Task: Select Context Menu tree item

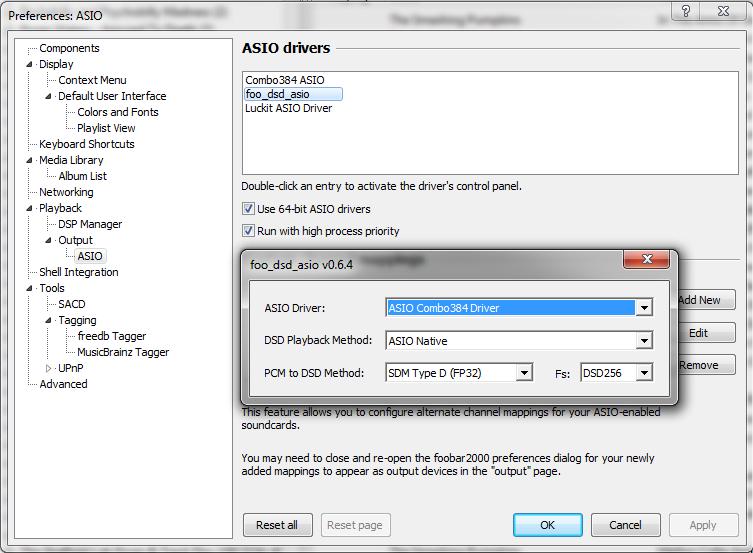Action: pos(92,80)
